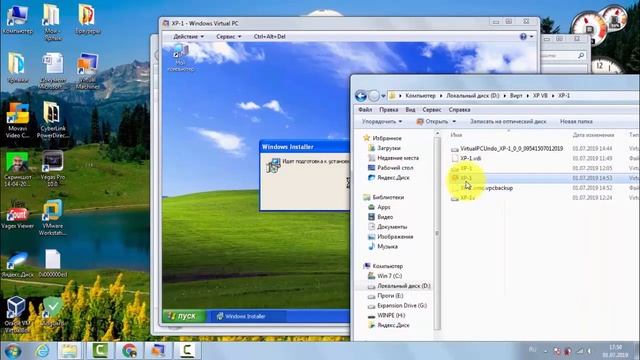Launch Яндекс.Диск desktop shortcut
The image size is (640, 360).
click(17, 264)
